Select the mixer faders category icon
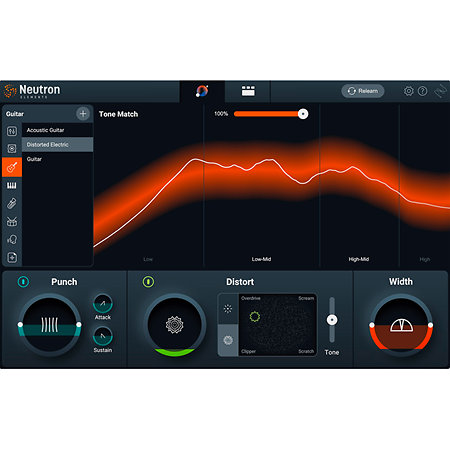 (x=12, y=131)
